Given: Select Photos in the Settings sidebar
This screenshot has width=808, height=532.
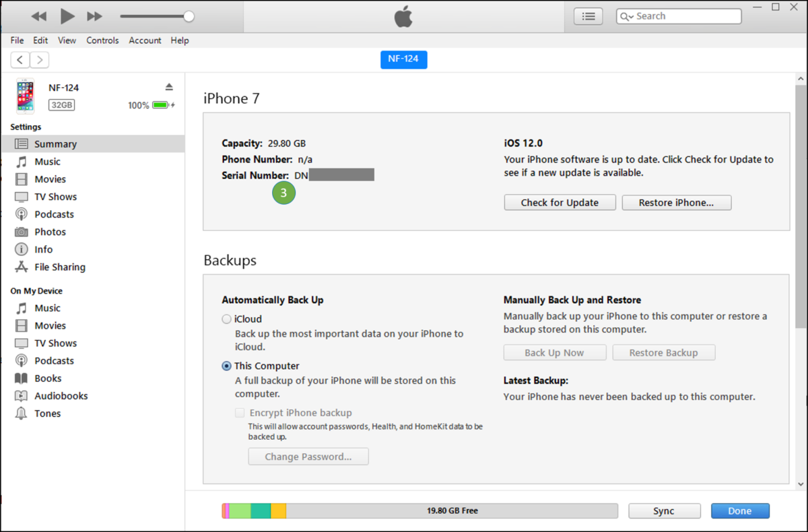Looking at the screenshot, I should pos(48,232).
